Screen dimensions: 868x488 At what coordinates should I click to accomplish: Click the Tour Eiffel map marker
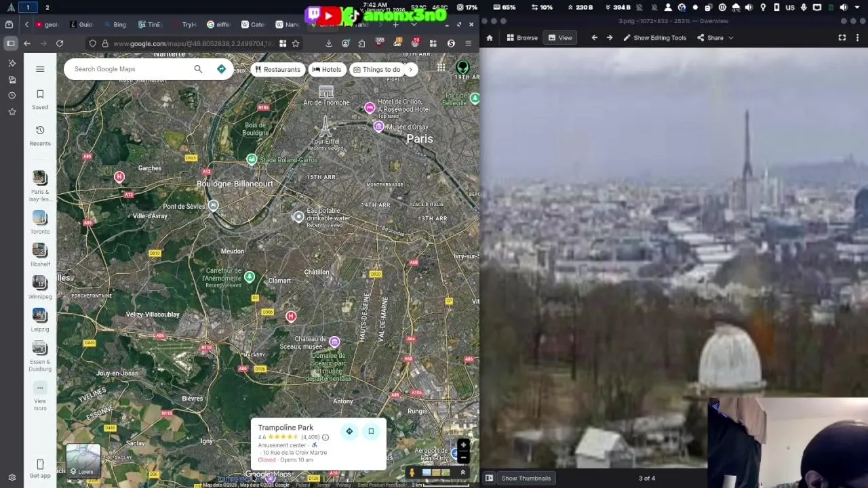tap(325, 126)
